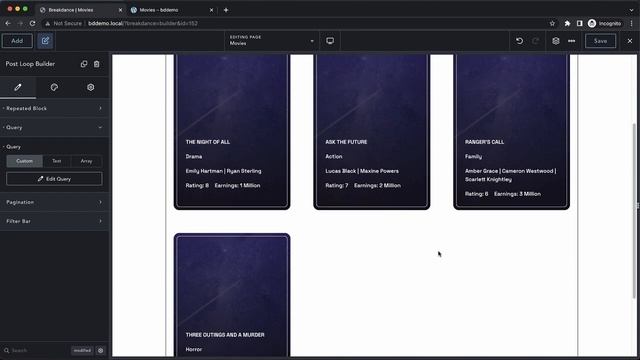Exit the builder with the X icon
640x360 pixels.
(630, 41)
